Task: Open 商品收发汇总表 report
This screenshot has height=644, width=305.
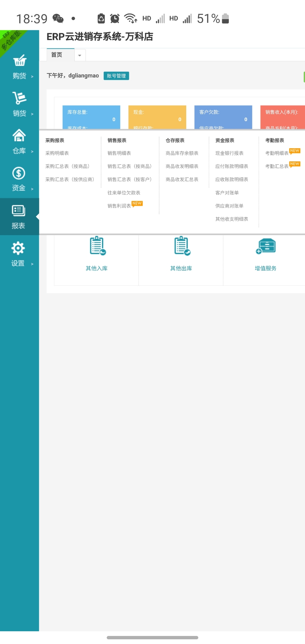Action: coord(182,179)
